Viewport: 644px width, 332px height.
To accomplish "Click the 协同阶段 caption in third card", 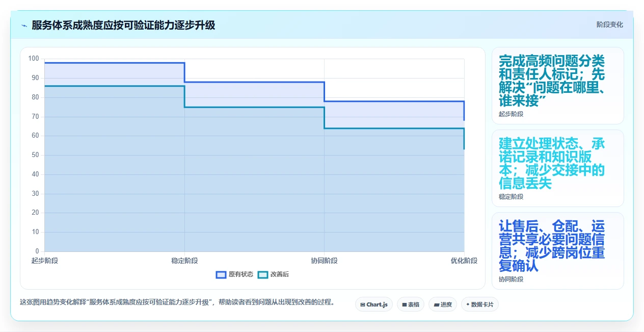I will click(511, 279).
